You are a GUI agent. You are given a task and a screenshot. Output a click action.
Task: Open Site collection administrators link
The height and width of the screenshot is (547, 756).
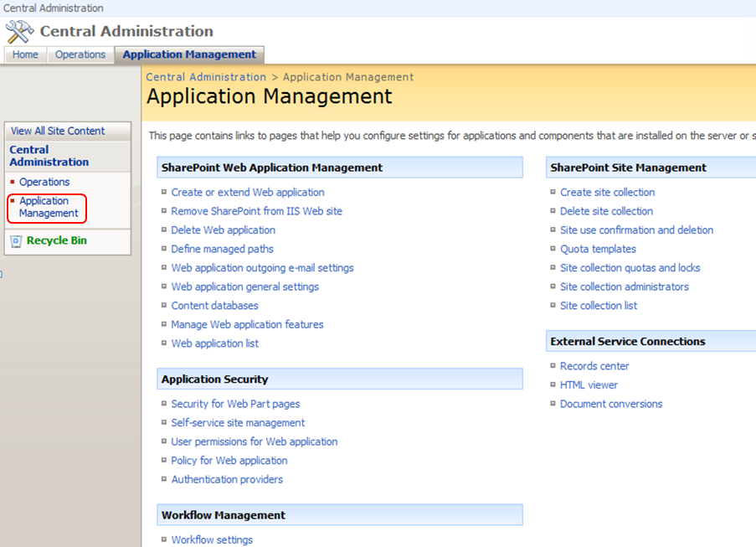(x=625, y=286)
